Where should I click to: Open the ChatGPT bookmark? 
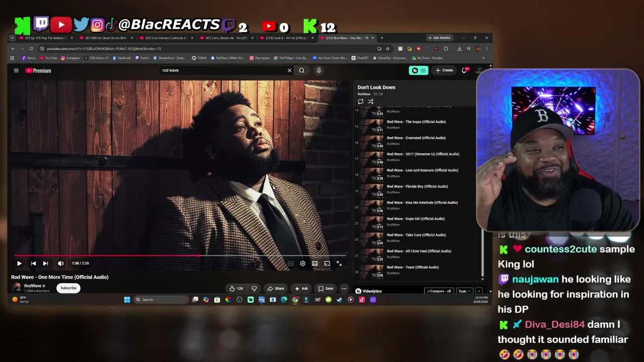(360, 58)
